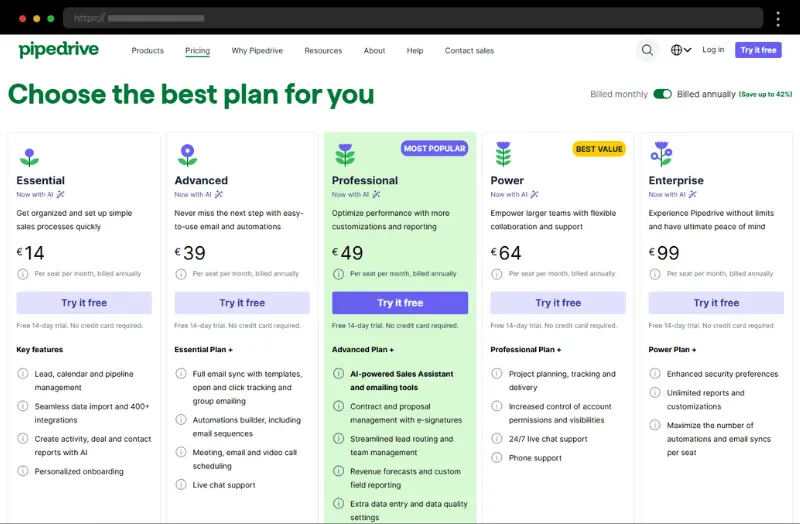800x524 pixels.
Task: Click info icon for Seamless data import
Action: tap(23, 406)
